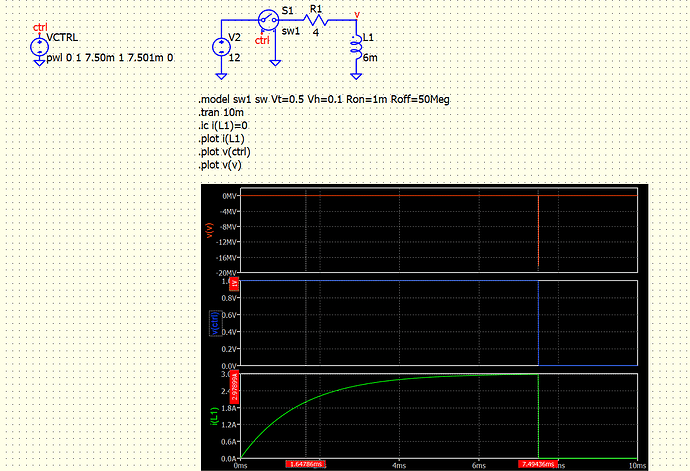Select the R1 resistor symbol
The width and height of the screenshot is (690, 471).
pyautogui.click(x=316, y=20)
